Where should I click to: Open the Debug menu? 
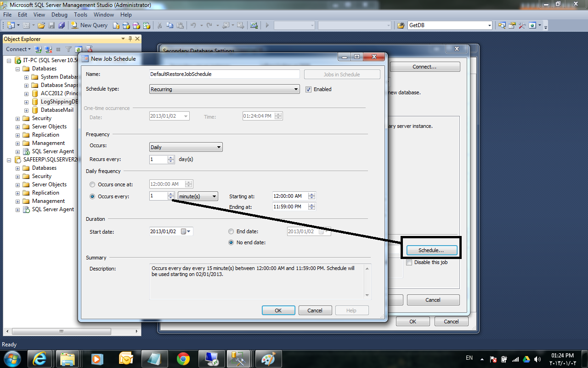pyautogui.click(x=59, y=15)
